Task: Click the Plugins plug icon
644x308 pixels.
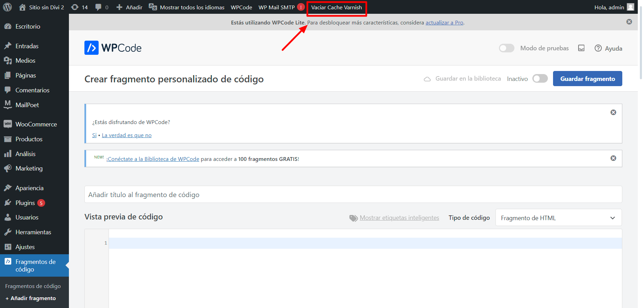Action: pyautogui.click(x=8, y=203)
